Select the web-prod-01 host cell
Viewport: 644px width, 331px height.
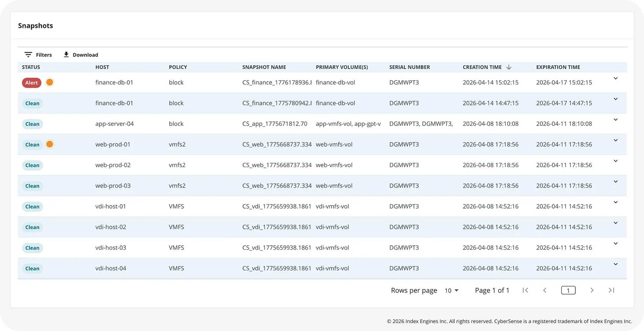pos(113,144)
